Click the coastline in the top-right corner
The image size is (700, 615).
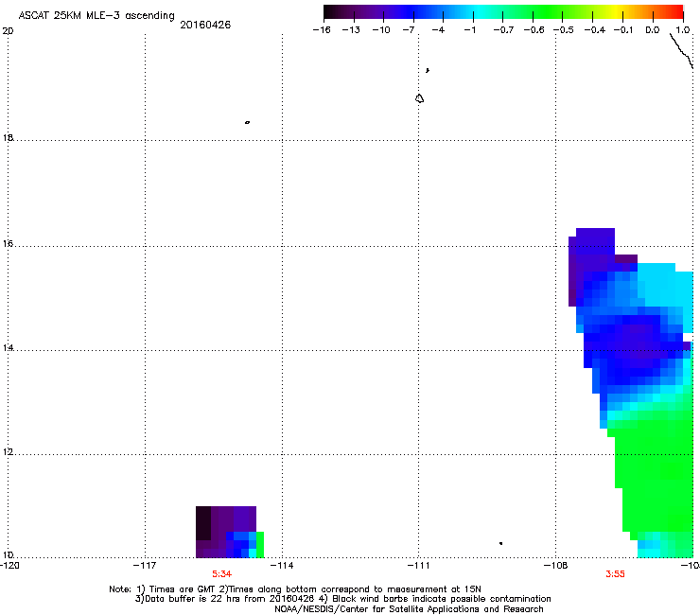681,50
